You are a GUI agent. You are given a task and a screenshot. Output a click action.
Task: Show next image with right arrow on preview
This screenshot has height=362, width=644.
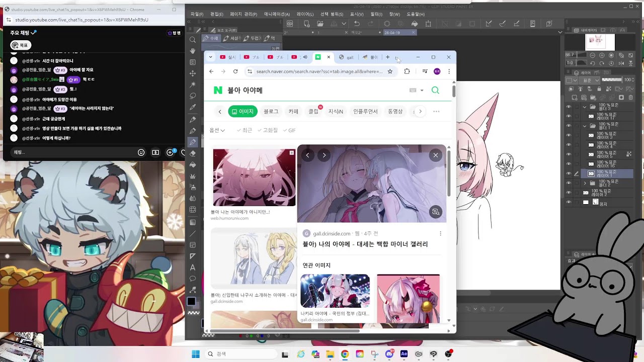324,155
